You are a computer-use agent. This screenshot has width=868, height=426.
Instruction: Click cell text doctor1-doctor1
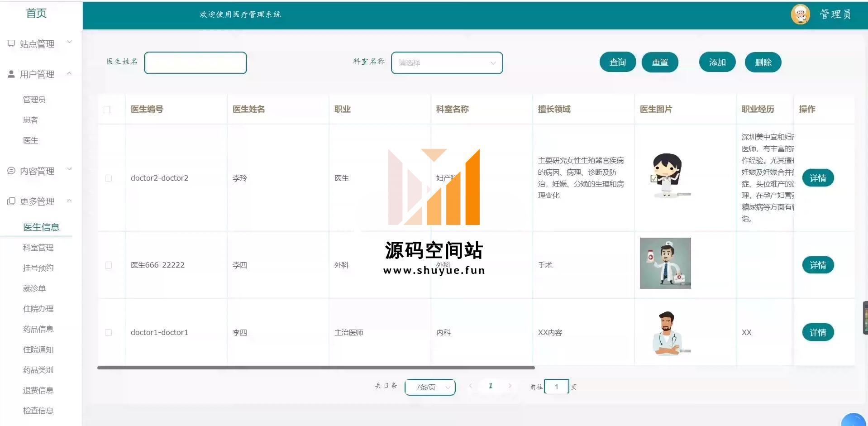159,333
